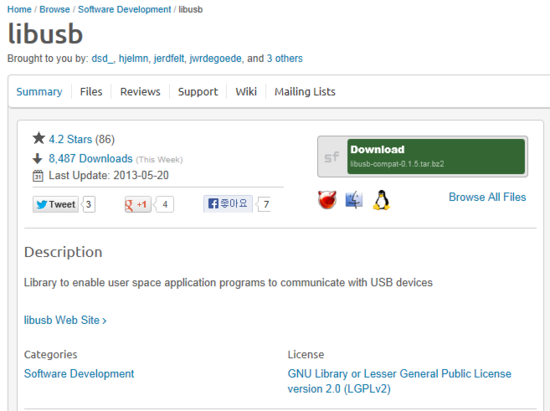Click the libusb project title
The height and width of the screenshot is (411, 550).
pyautogui.click(x=45, y=34)
